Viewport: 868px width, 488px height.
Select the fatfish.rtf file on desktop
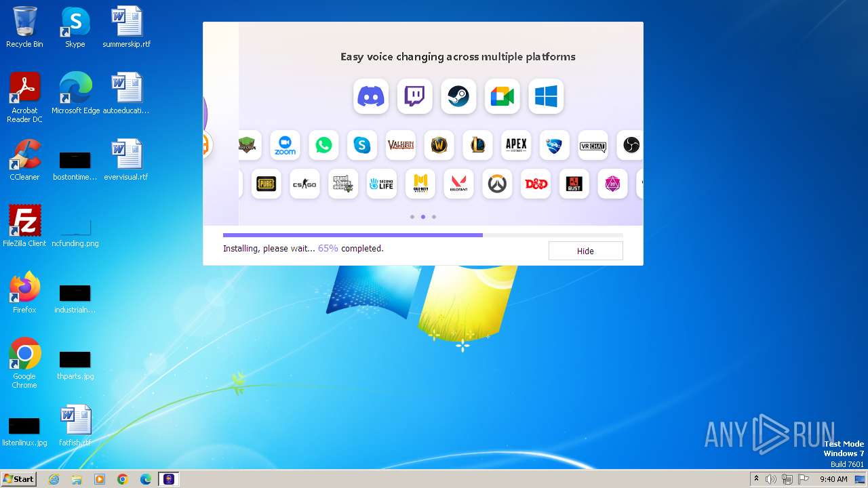[x=75, y=426]
